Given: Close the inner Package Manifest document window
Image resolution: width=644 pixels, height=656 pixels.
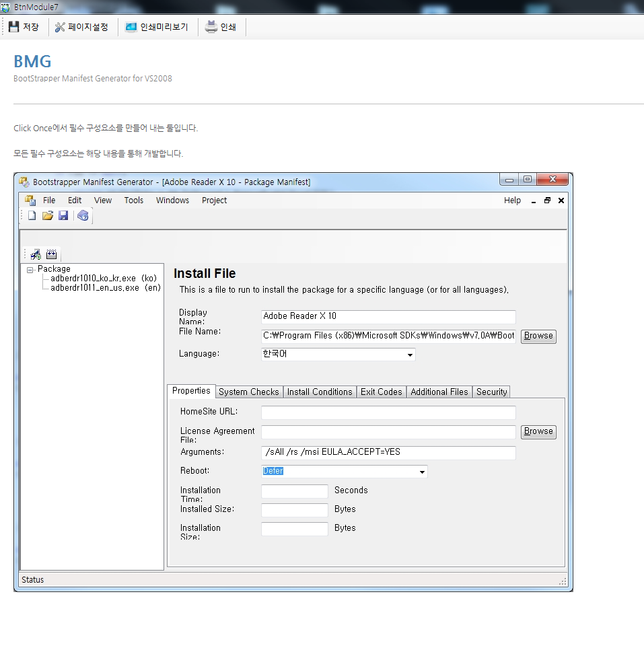Looking at the screenshot, I should (561, 201).
